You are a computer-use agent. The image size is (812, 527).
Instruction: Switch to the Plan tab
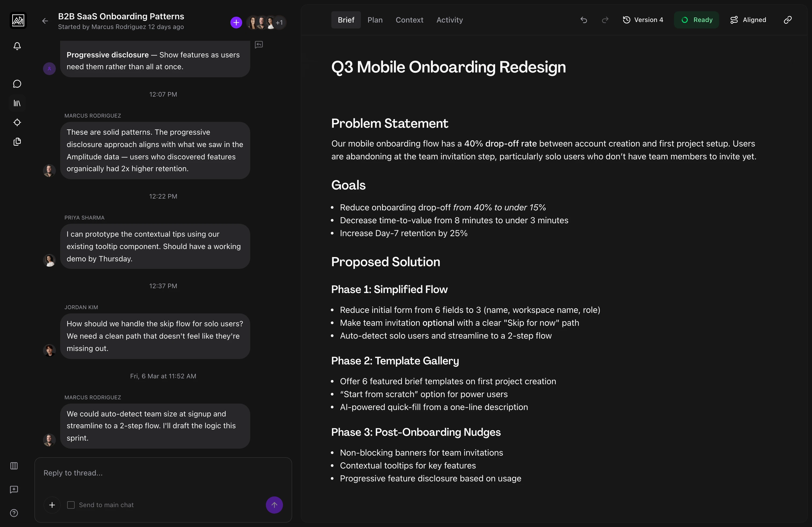pyautogui.click(x=375, y=20)
